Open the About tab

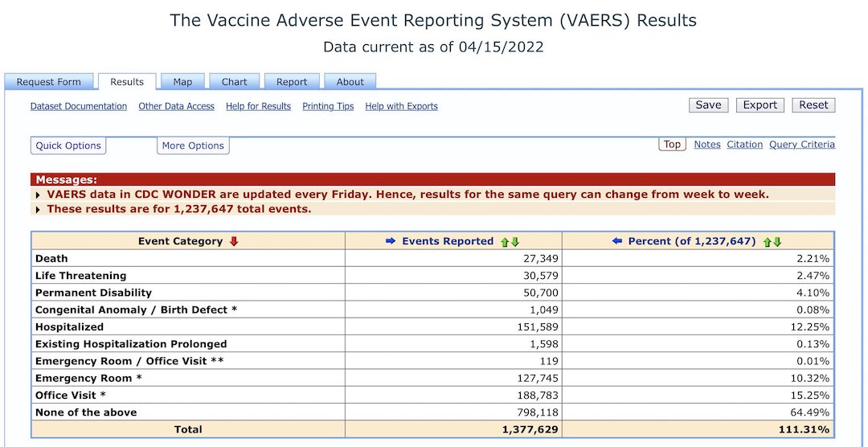pos(350,82)
